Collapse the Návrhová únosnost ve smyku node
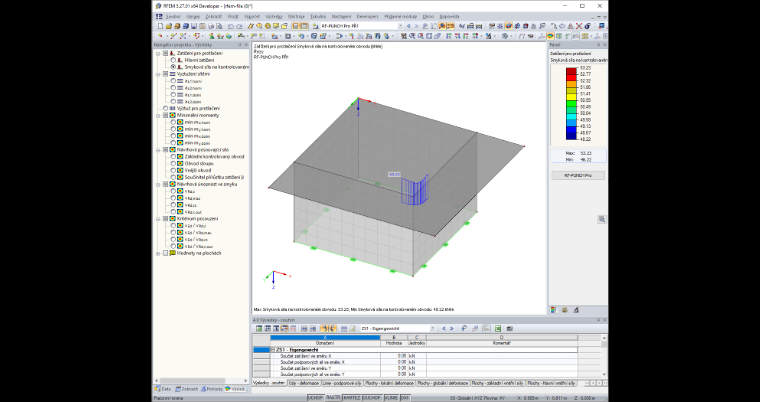The width and height of the screenshot is (760, 402). 158,184
